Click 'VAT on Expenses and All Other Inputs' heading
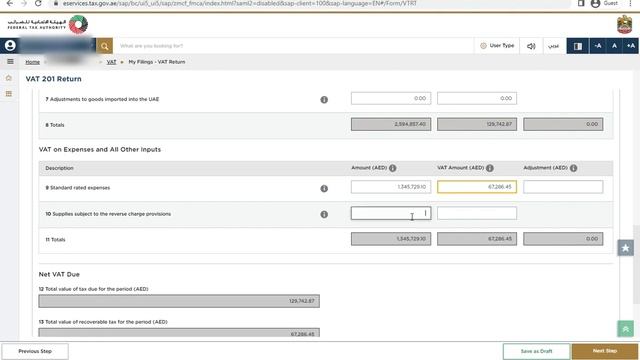 (x=100, y=150)
